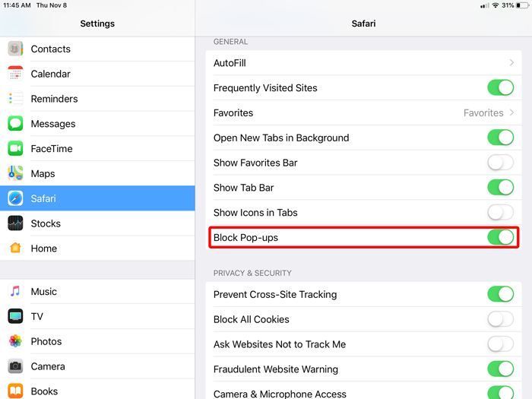Tap the Wi-Fi status icon

(496, 5)
